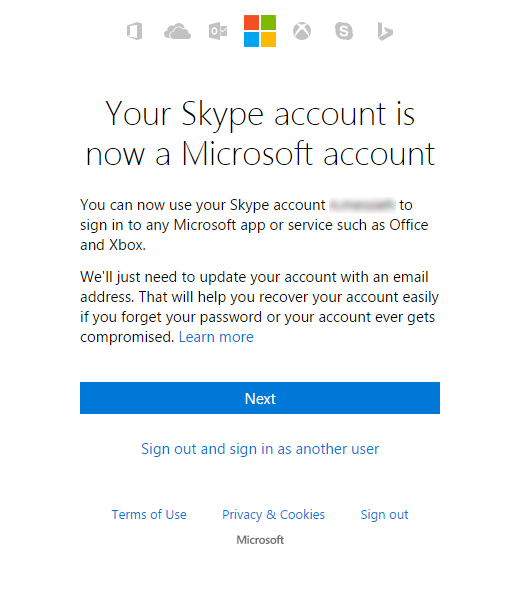Screen dimensions: 530x592
Task: Continue with the blue Next button
Action: (260, 398)
